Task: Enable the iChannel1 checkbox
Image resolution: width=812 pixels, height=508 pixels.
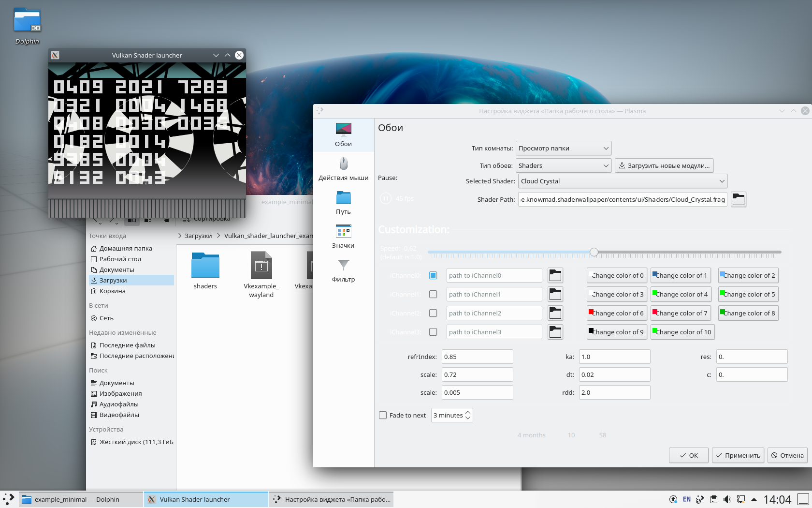Action: 433,294
